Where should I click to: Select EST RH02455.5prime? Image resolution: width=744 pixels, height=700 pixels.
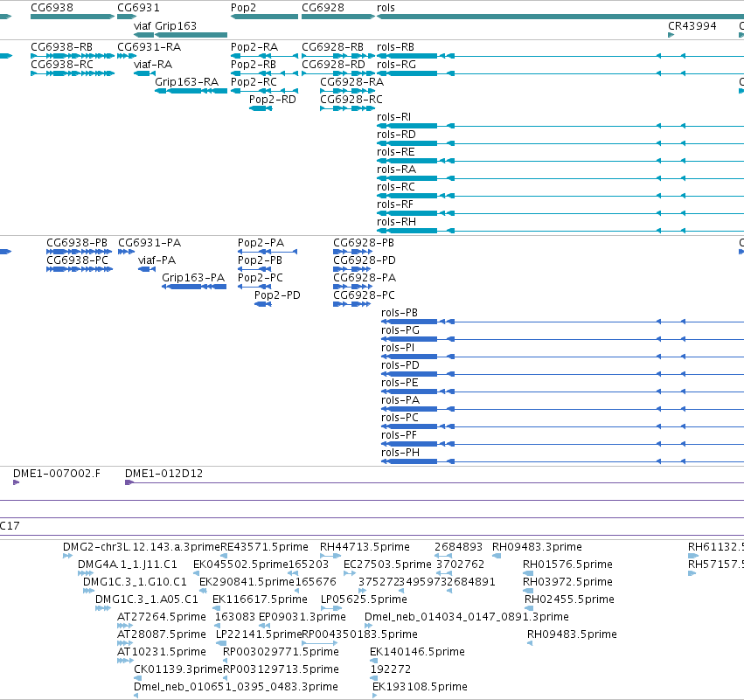[529, 608]
